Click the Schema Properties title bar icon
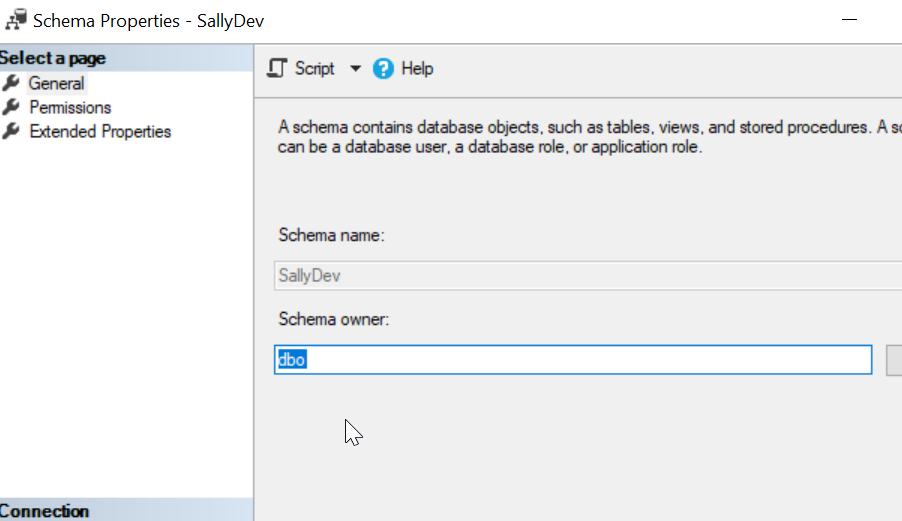 [16, 20]
